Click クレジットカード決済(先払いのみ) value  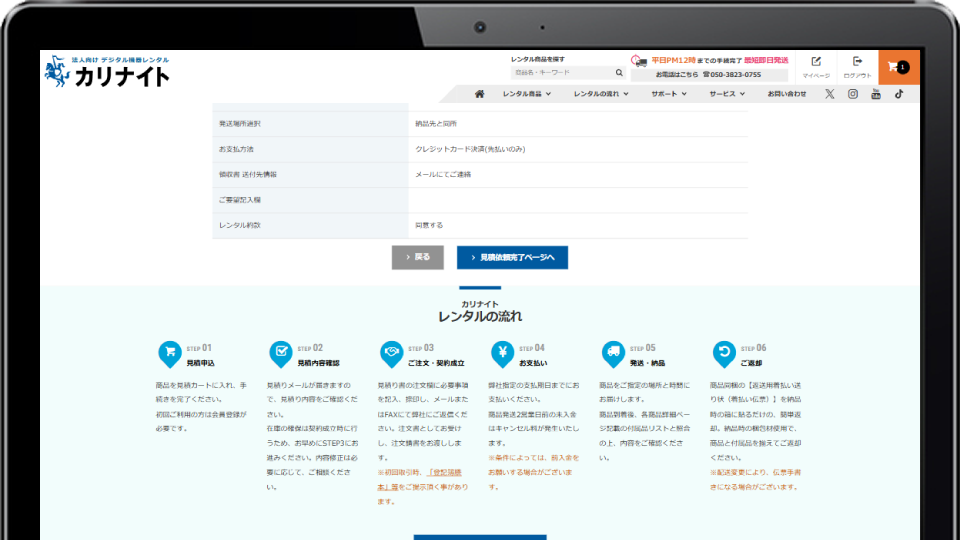470,149
